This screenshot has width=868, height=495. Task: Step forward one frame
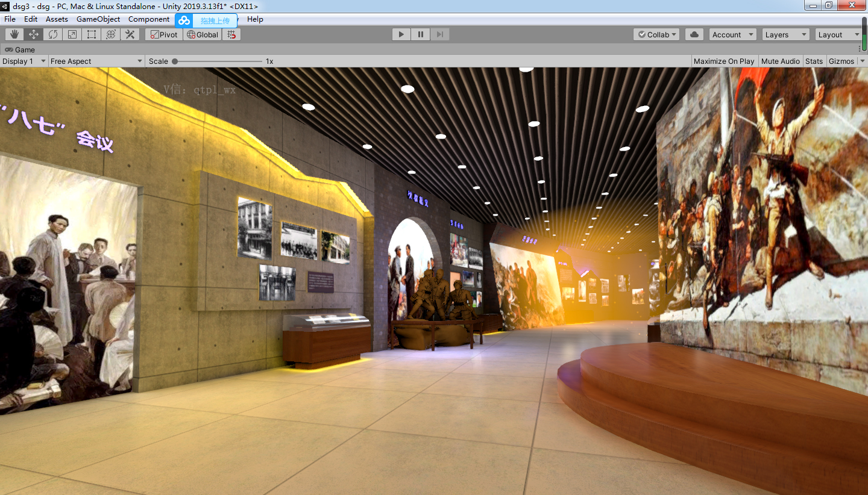[440, 34]
